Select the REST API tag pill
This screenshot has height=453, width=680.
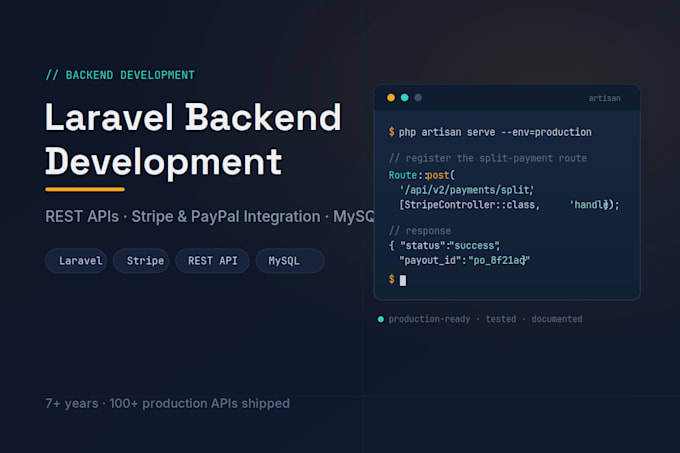[x=212, y=261]
